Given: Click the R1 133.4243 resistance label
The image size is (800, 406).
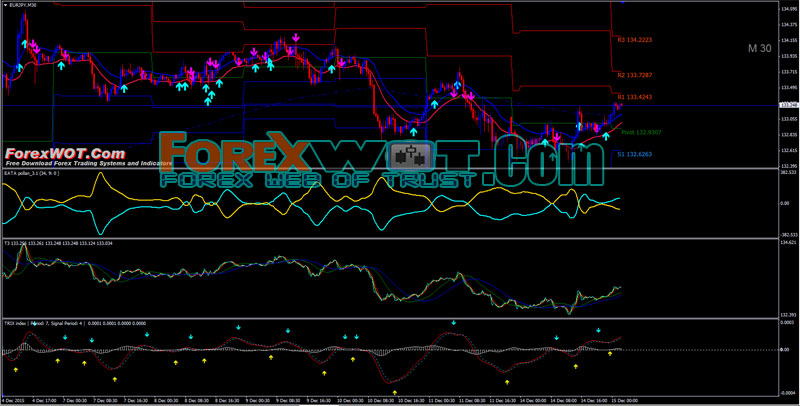Looking at the screenshot, I should coord(637,97).
